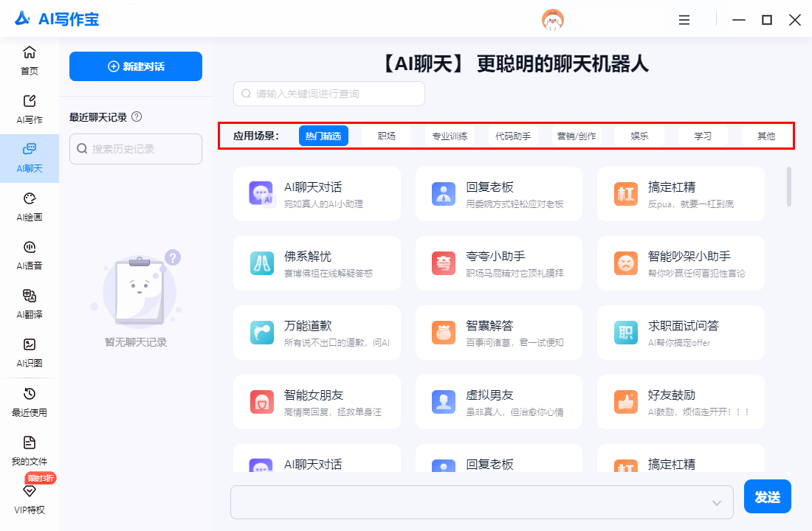The width and height of the screenshot is (812, 531).
Task: Select the 职场 scenario tab
Action: (386, 136)
